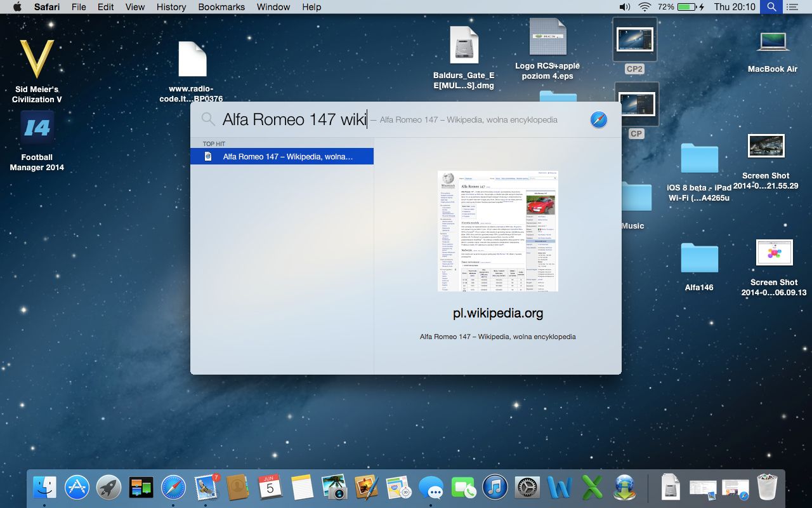
Task: Launch iPhoto from the Dock
Action: [x=334, y=488]
